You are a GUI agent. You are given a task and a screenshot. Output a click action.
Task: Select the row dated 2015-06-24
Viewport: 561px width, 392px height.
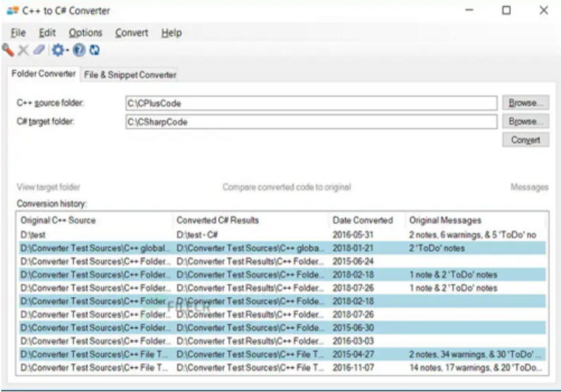point(283,261)
